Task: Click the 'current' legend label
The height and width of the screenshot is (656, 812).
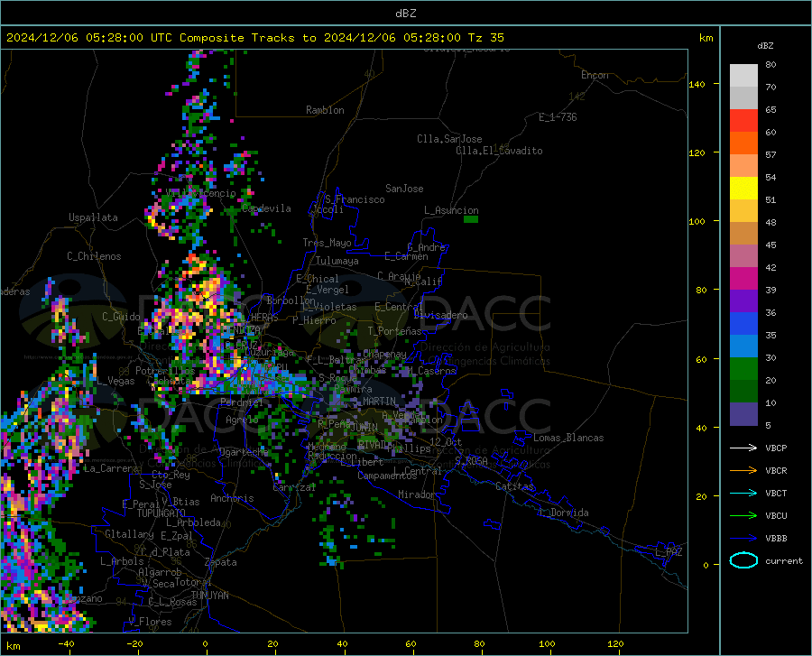Action: click(x=784, y=560)
